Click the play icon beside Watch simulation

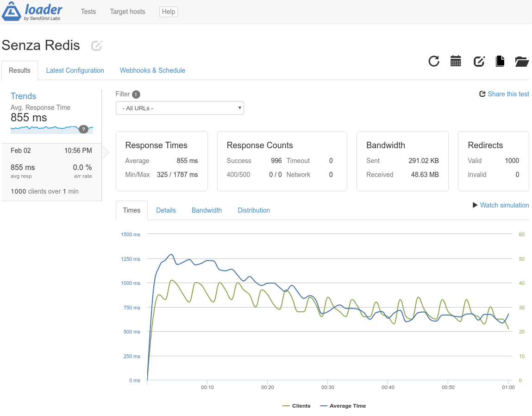(475, 205)
